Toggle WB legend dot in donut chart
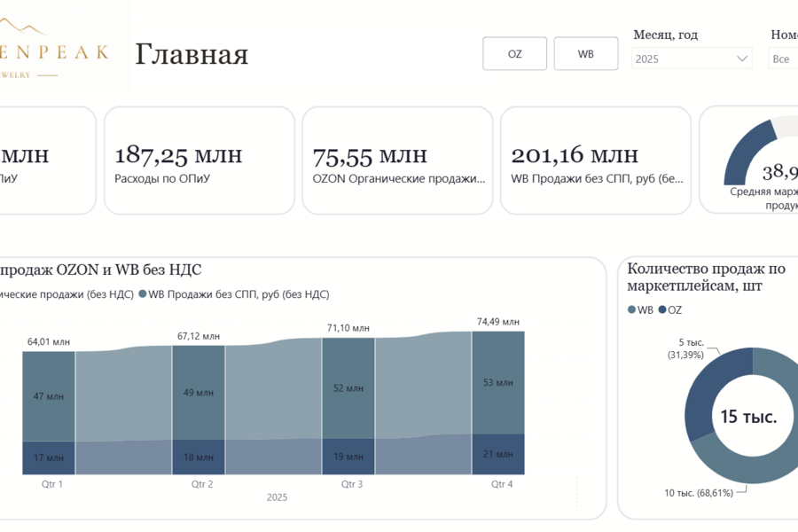The image size is (798, 532). [x=631, y=309]
